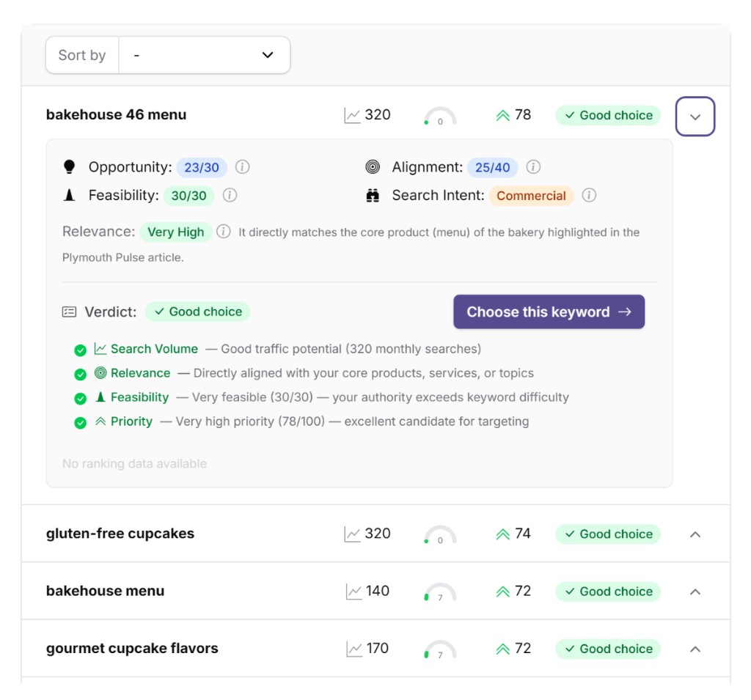Expand details for gluten-free cupcakes
Image resolution: width=751 pixels, height=700 pixels.
[695, 534]
